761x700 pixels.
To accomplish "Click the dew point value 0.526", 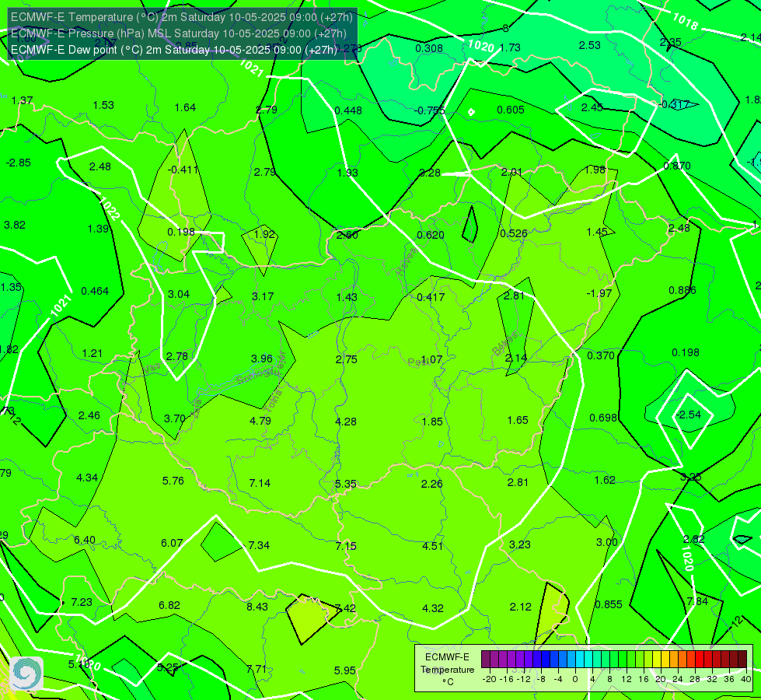I will coord(514,233).
